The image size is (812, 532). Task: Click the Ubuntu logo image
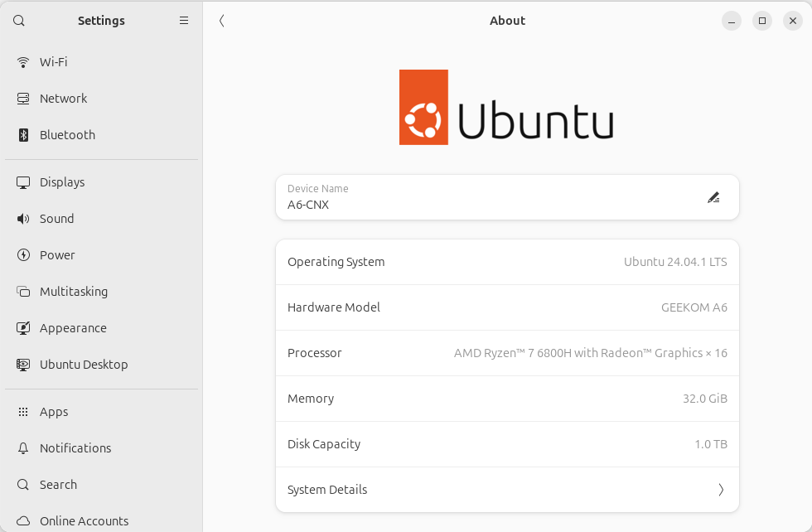tap(506, 107)
